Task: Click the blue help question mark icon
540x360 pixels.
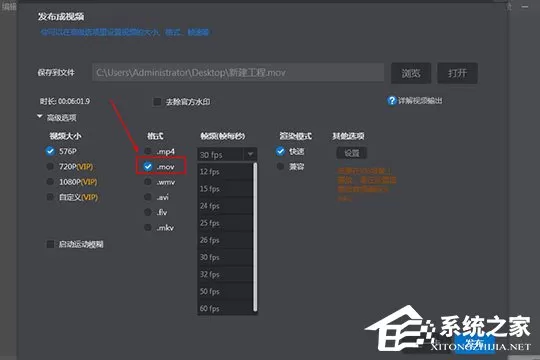Action: [x=392, y=101]
